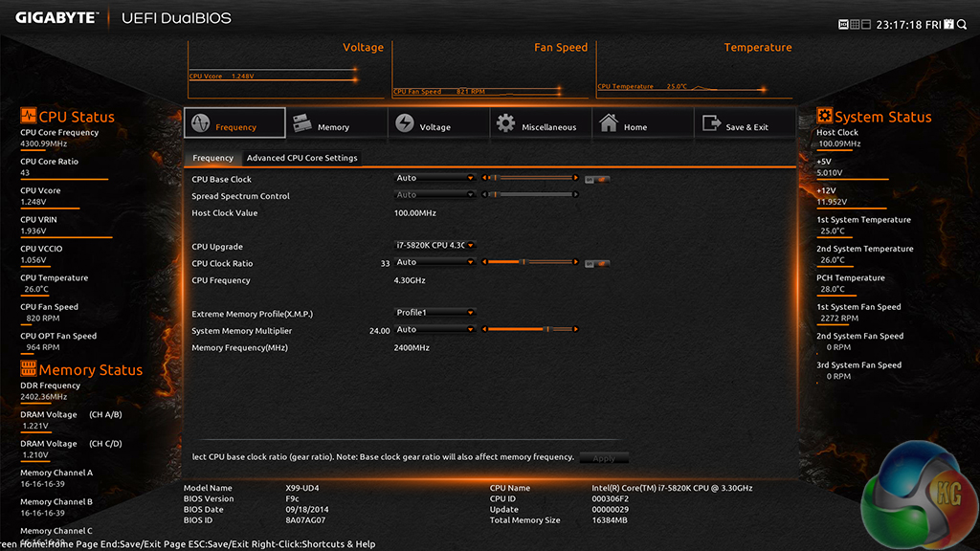The width and height of the screenshot is (980, 551).
Task: Click the Miscellaneous gear icon
Action: [x=506, y=124]
